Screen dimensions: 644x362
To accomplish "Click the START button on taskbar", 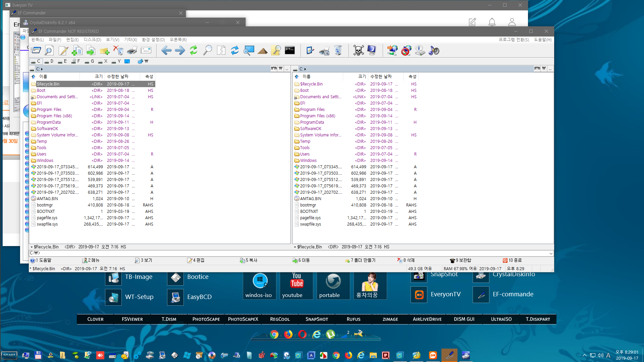I will [x=9, y=355].
